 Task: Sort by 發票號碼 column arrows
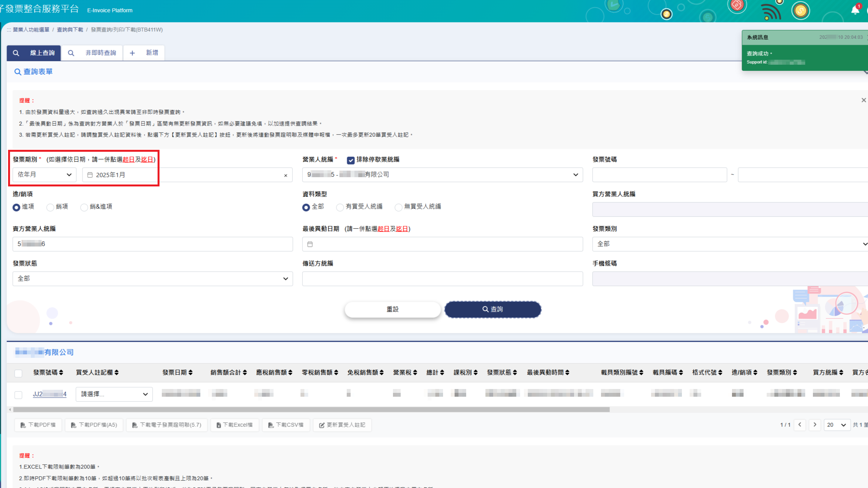tap(61, 372)
